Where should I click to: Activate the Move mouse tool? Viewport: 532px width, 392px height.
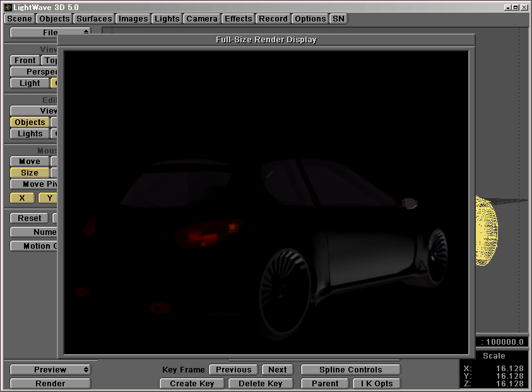[30, 162]
